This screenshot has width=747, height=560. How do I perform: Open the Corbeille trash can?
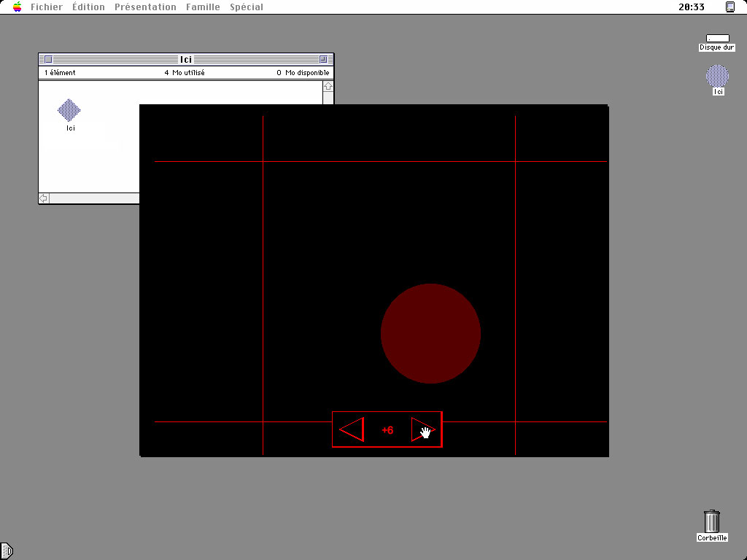(711, 521)
